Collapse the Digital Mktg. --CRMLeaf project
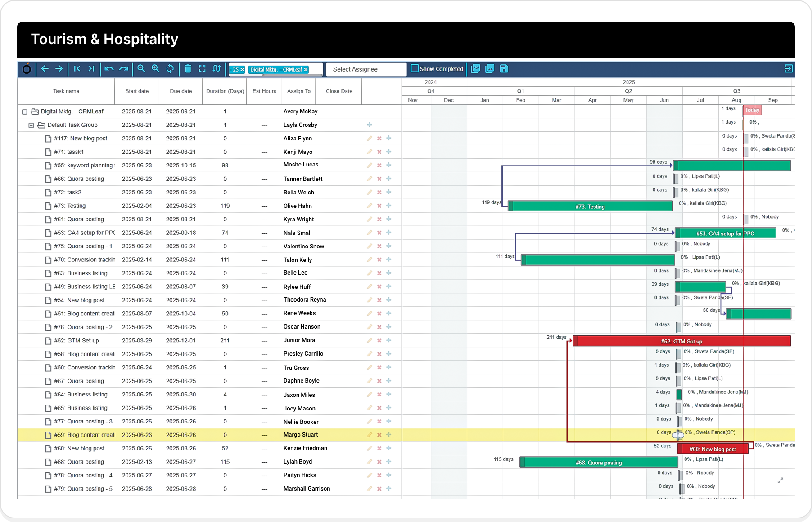The width and height of the screenshot is (812, 522). click(25, 112)
